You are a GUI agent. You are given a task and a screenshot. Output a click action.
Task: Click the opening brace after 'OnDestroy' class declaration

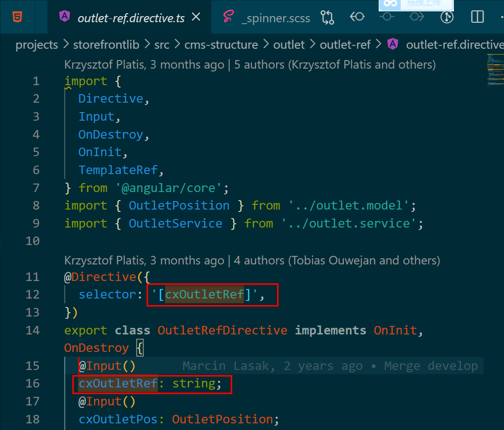click(x=139, y=348)
